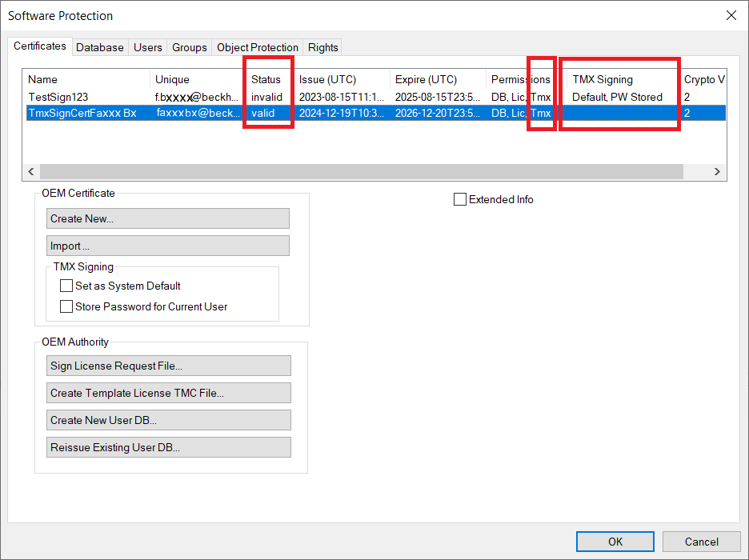
Task: Open the Users tab
Action: [x=147, y=47]
